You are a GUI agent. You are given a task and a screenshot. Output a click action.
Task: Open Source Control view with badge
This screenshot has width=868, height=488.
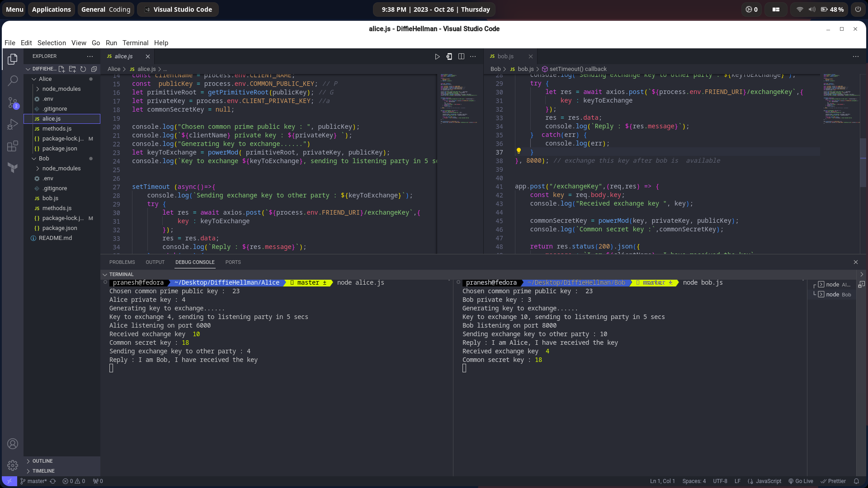coord(13,103)
